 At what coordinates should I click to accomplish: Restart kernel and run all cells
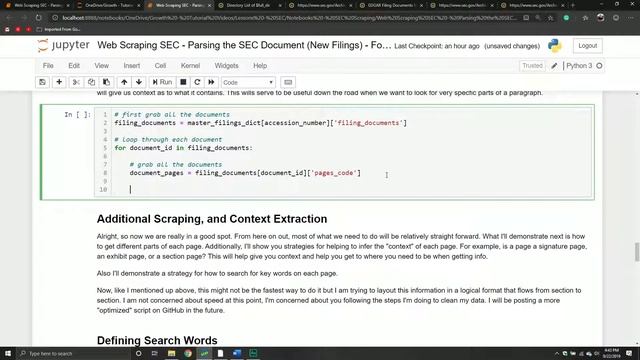211,82
